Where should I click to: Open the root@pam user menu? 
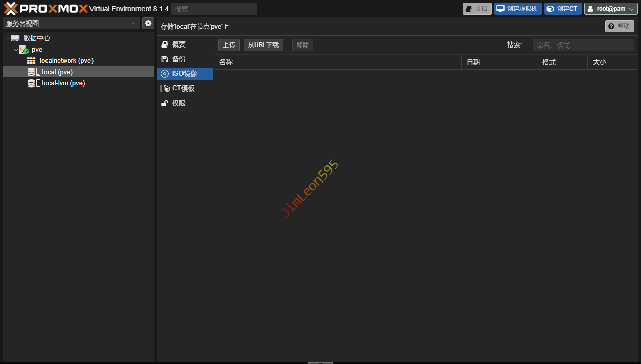[611, 9]
